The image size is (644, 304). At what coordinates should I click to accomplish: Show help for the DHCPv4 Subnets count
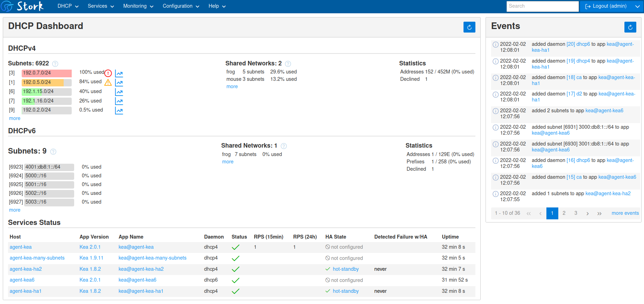55,64
